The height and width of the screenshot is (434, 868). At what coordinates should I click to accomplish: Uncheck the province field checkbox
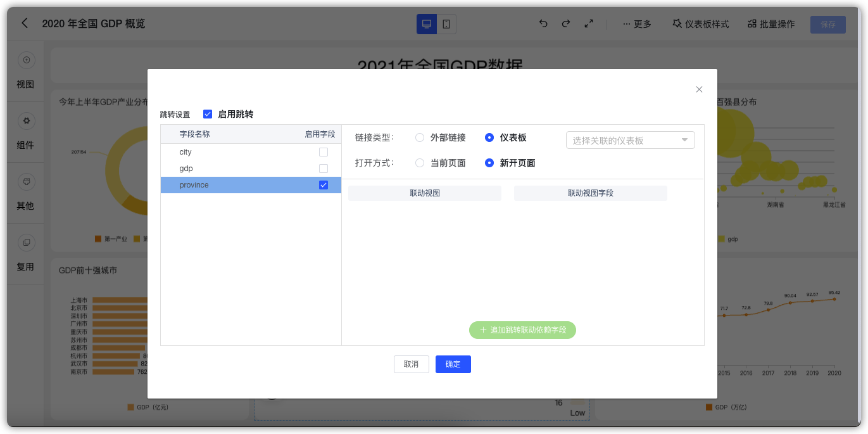[324, 185]
